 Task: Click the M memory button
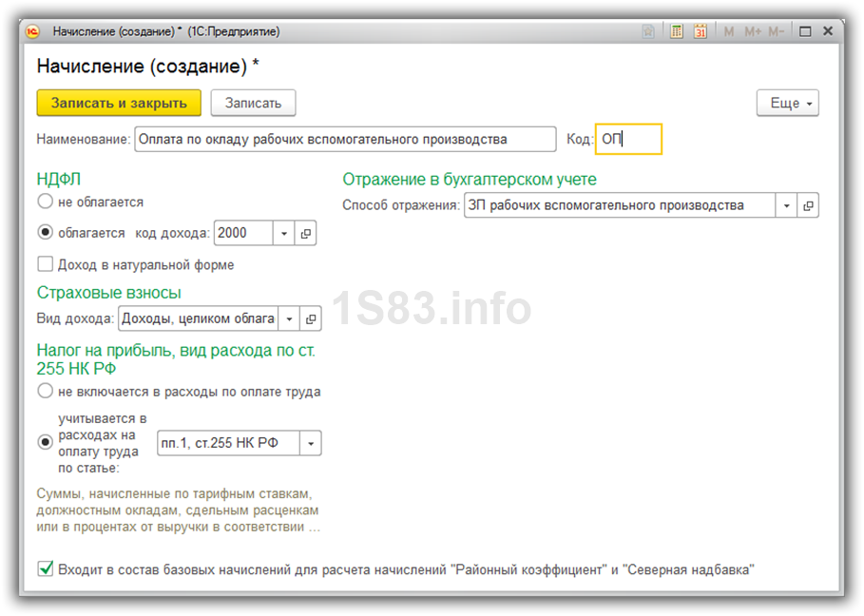pyautogui.click(x=729, y=31)
